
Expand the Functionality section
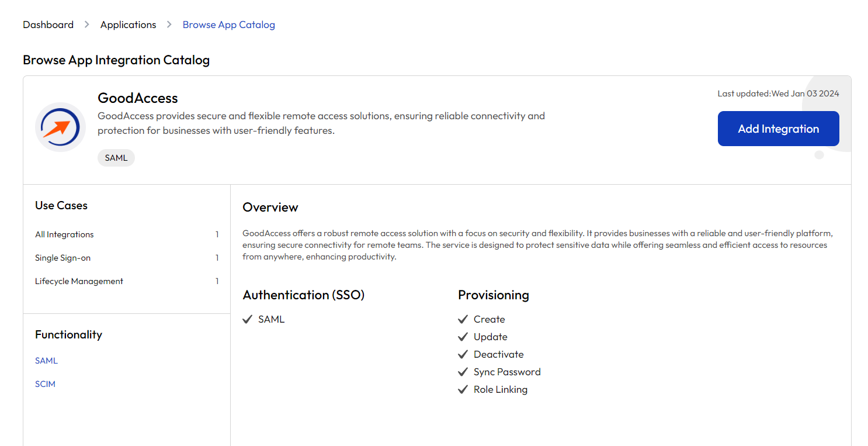coord(68,334)
